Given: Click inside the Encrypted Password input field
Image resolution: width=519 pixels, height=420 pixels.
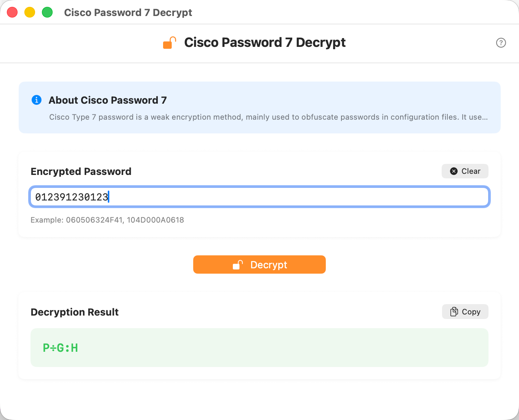Looking at the screenshot, I should point(259,197).
